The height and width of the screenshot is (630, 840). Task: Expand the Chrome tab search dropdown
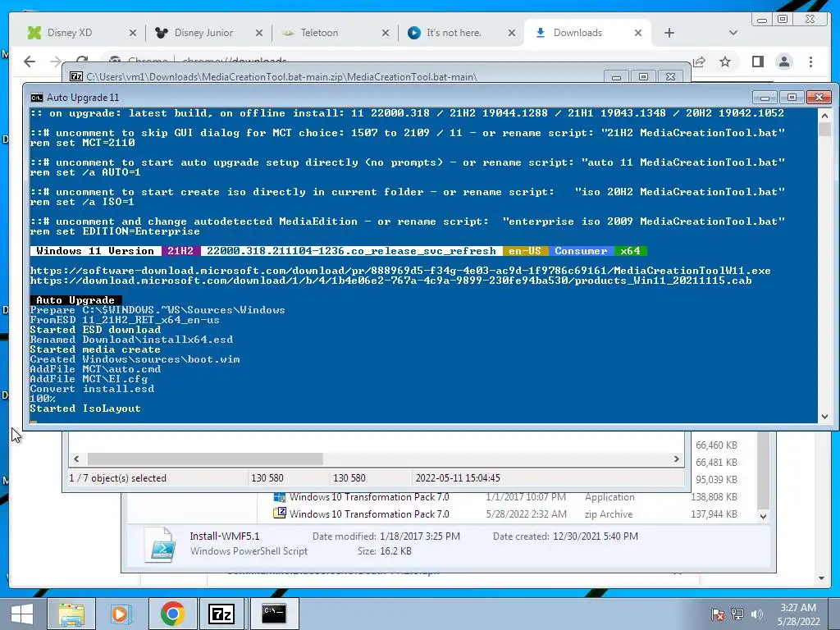point(733,33)
